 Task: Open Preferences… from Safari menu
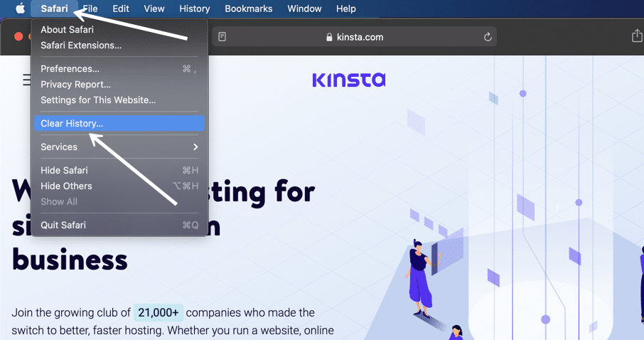(x=70, y=69)
